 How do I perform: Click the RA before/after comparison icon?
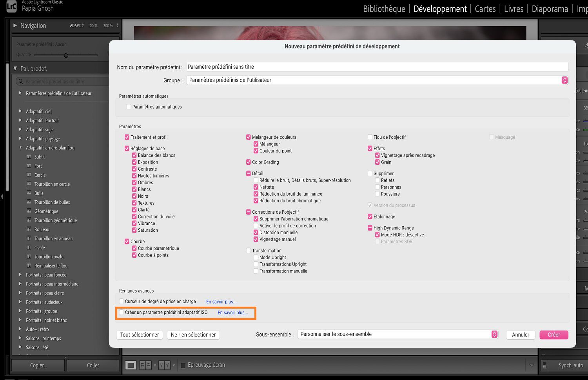click(145, 365)
